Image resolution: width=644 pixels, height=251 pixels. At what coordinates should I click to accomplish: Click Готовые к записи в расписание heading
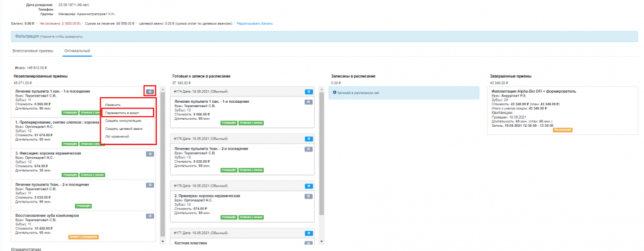201,76
